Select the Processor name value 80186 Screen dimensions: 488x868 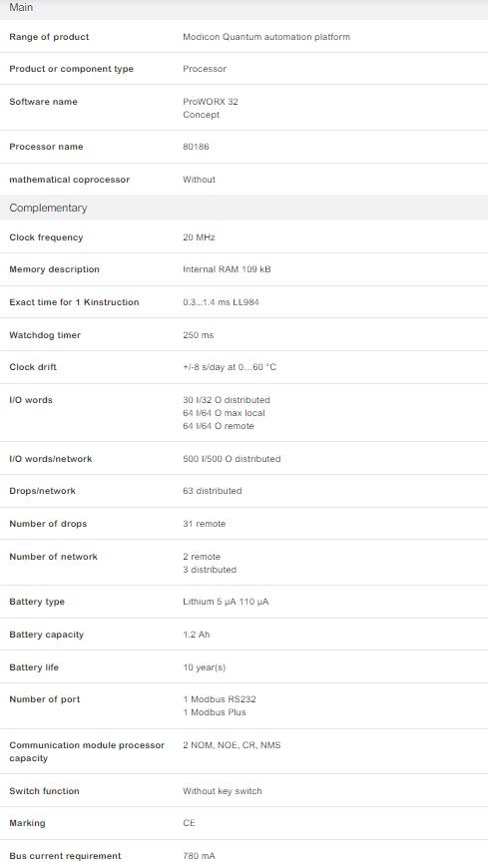(196, 147)
